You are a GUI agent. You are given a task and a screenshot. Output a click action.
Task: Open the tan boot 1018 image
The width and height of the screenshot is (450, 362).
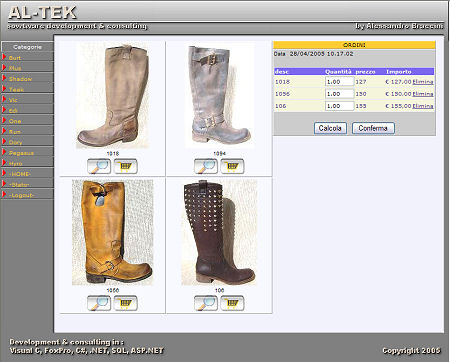click(x=112, y=96)
